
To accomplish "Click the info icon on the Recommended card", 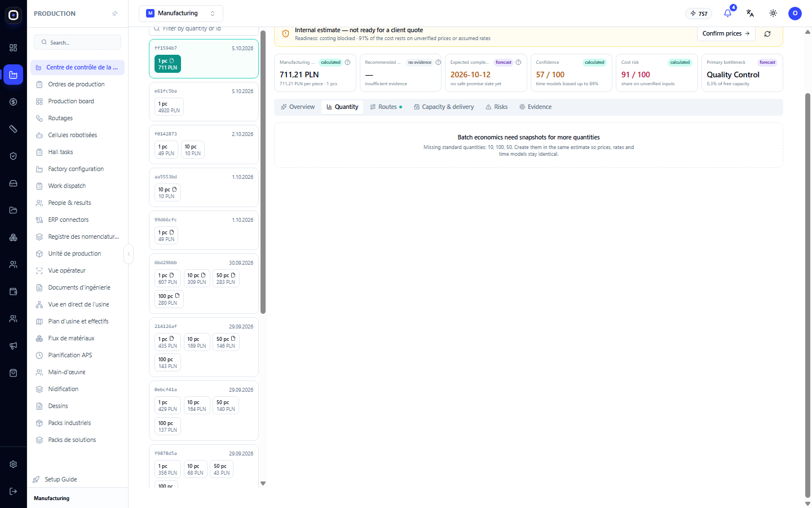I will [x=438, y=62].
